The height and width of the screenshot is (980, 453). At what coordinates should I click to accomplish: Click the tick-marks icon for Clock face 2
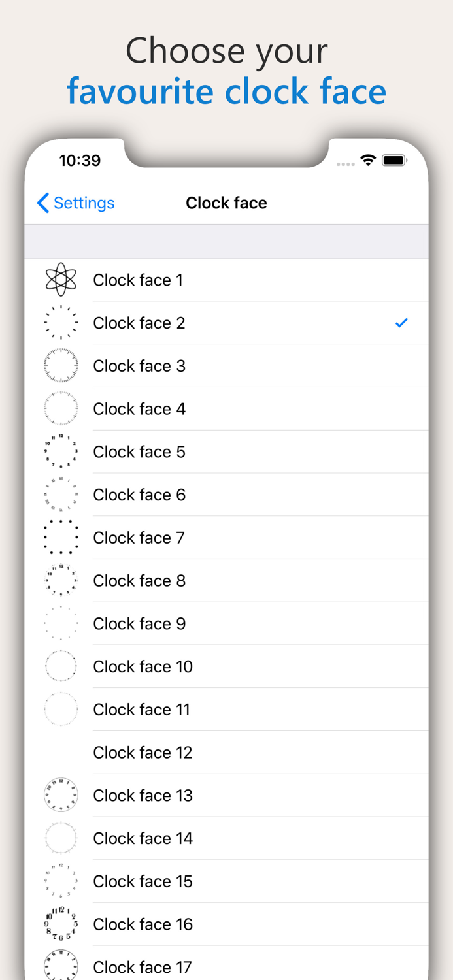point(61,322)
